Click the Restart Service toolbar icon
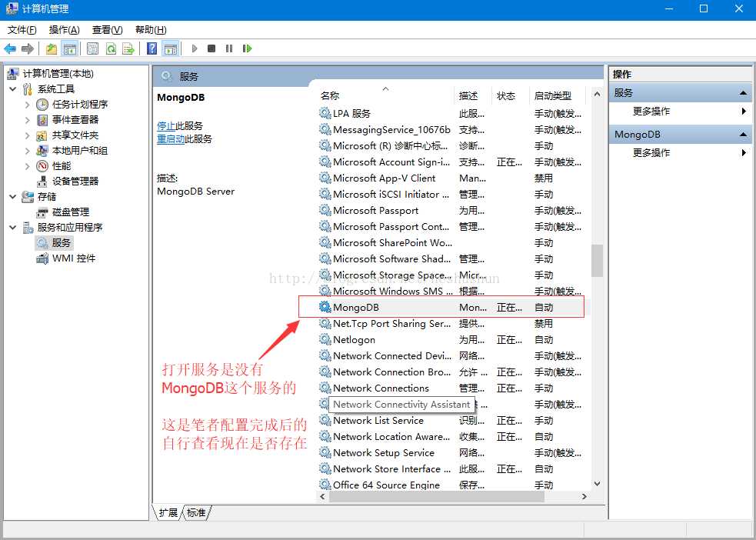 tap(247, 48)
